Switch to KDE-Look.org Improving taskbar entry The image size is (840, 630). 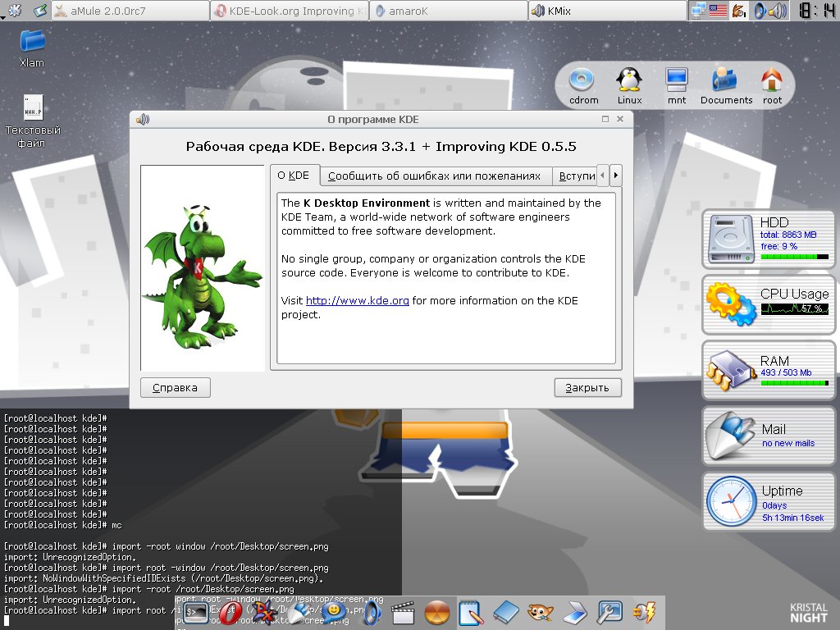tap(290, 11)
